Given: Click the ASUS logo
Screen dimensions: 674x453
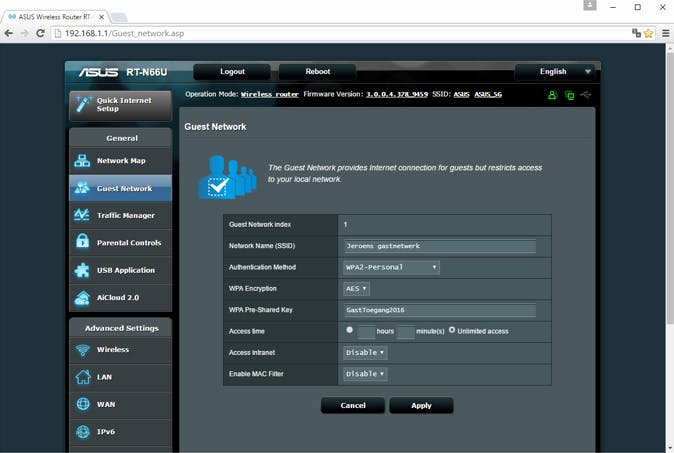Looking at the screenshot, I should click(x=98, y=72).
